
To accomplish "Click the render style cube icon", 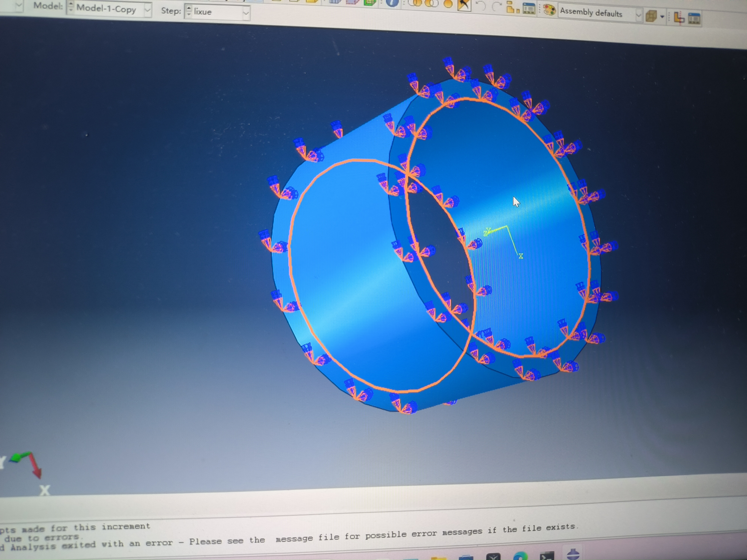I will point(651,16).
